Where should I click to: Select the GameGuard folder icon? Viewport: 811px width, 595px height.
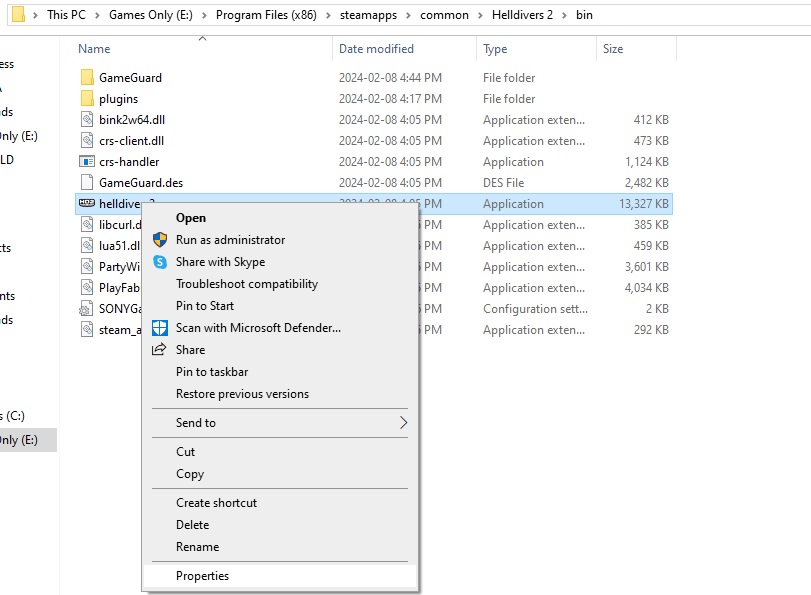pyautogui.click(x=87, y=78)
